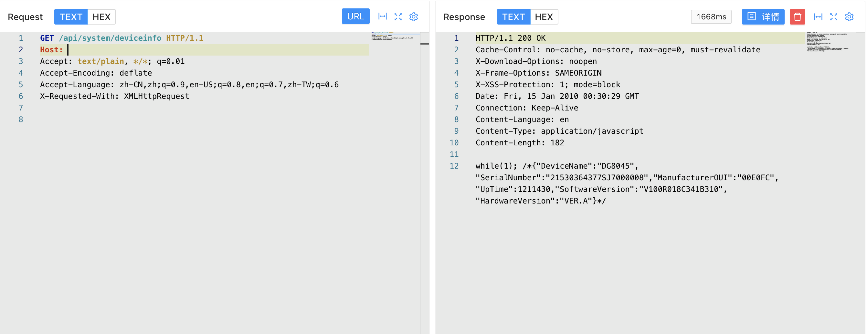Click the Request panel fit-width icon

coord(382,16)
